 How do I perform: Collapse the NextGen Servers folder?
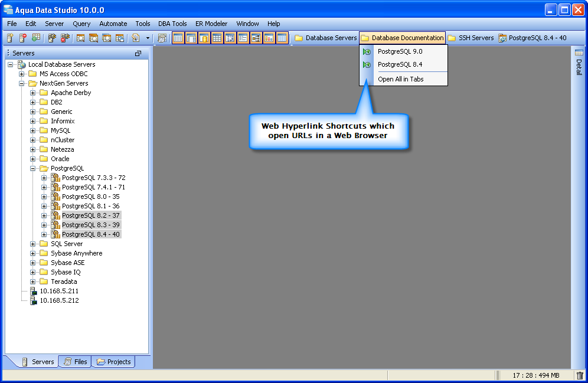coord(22,83)
